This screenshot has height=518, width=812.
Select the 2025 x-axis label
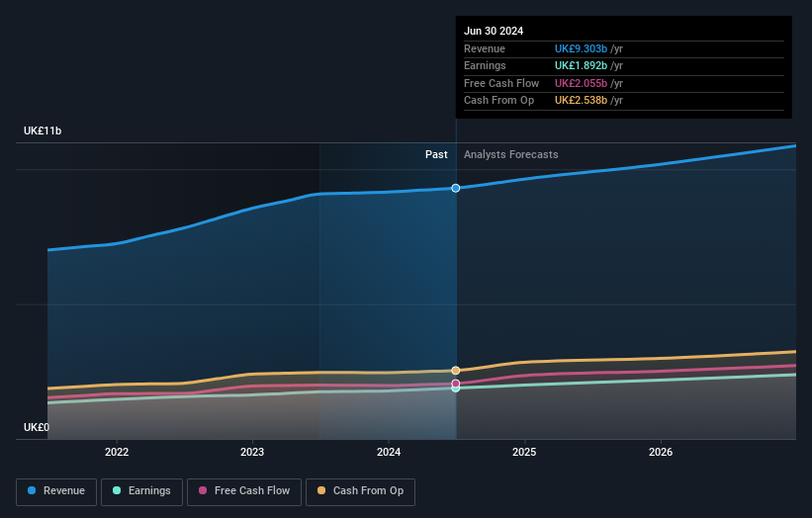pyautogui.click(x=524, y=452)
